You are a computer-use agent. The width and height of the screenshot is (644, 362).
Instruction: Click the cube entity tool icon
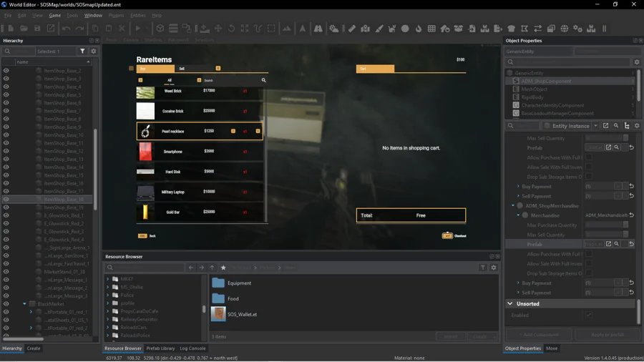160,29
